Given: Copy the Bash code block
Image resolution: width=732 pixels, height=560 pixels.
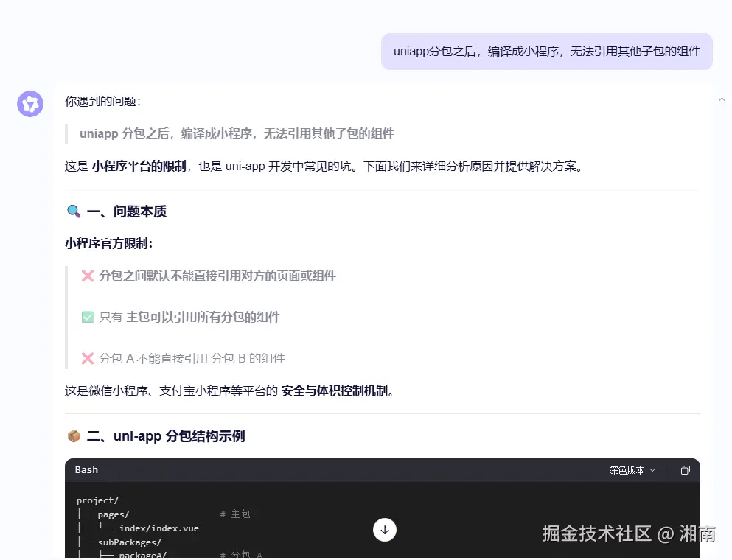Looking at the screenshot, I should pyautogui.click(x=686, y=470).
